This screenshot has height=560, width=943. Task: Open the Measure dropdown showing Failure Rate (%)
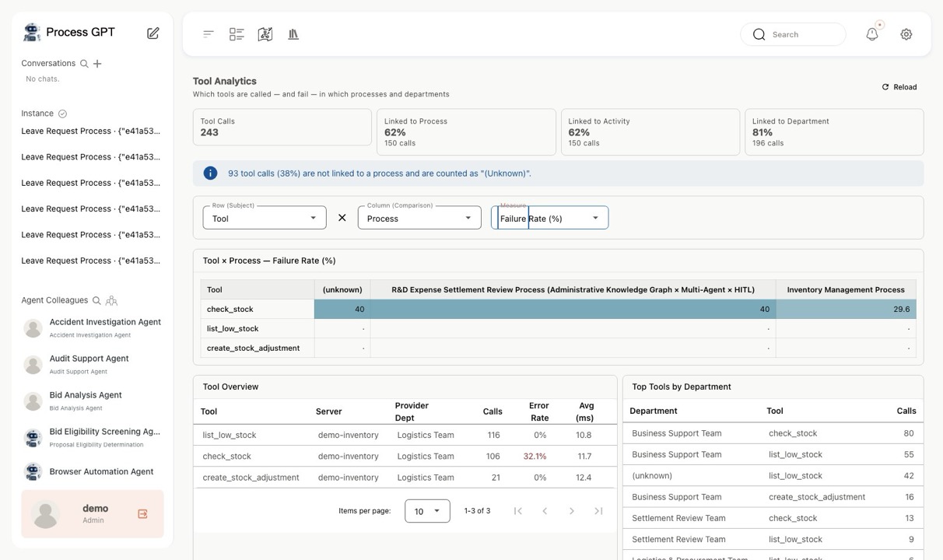(549, 218)
